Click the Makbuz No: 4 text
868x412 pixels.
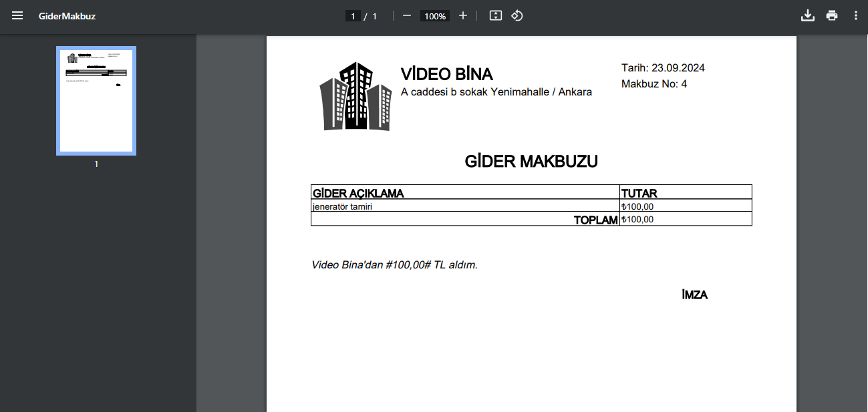click(x=654, y=83)
